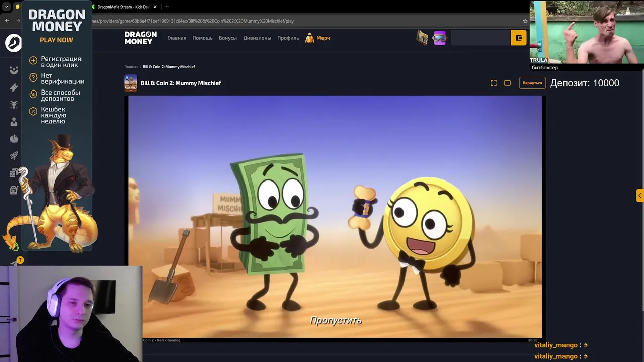This screenshot has width=644, height=362.
Task: Click the Dragon Money site logo in the header
Action: [140, 38]
